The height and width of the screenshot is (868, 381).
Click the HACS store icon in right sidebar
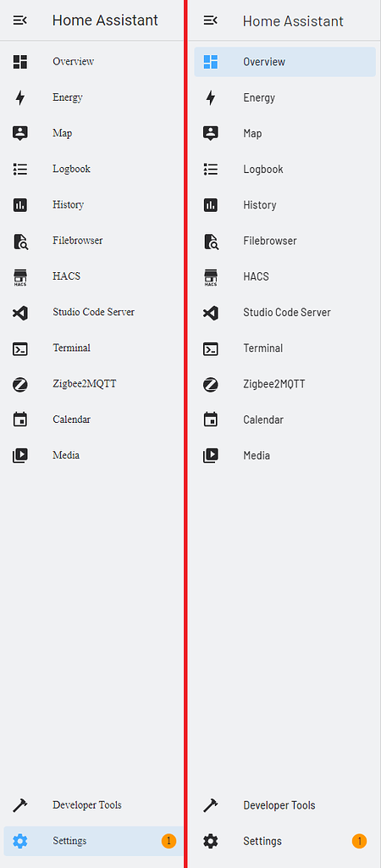tap(211, 277)
